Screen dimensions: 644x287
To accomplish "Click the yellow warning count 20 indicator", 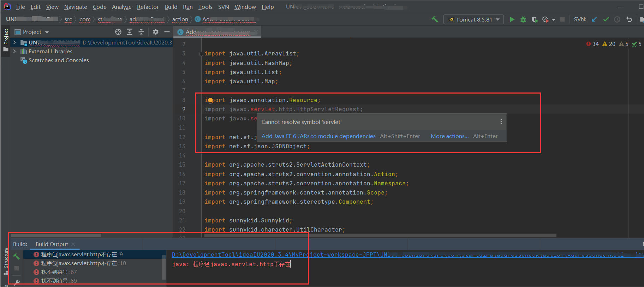I will click(609, 44).
